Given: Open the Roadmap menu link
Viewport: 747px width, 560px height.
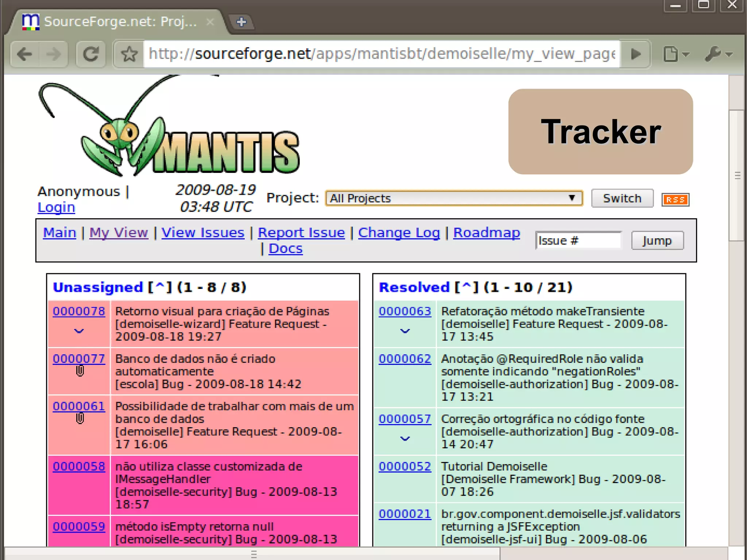Looking at the screenshot, I should 487,232.
